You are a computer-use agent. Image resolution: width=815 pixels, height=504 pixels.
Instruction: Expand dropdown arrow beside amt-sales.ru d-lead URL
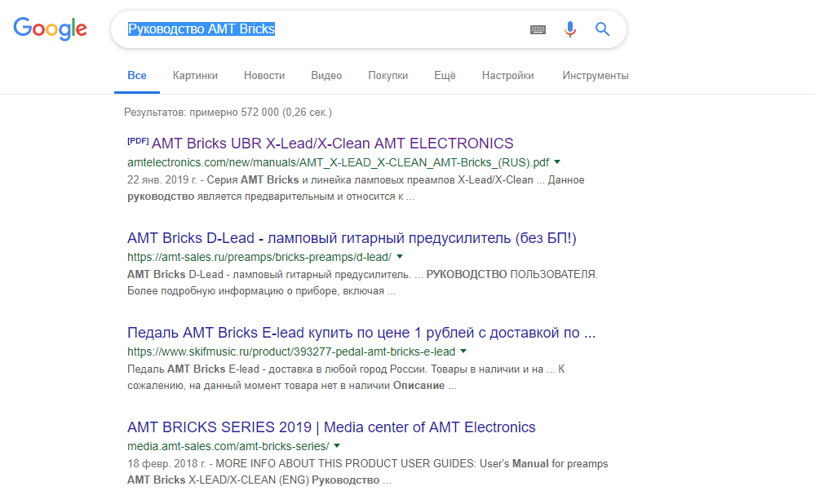[x=400, y=257]
